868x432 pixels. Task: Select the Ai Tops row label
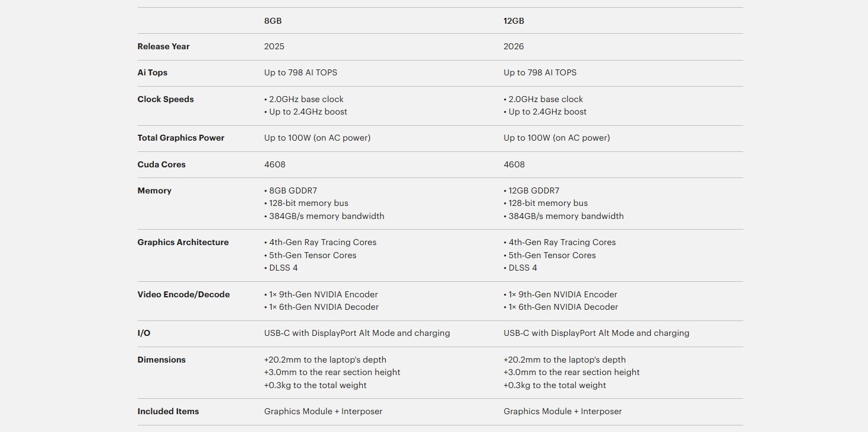pos(152,72)
